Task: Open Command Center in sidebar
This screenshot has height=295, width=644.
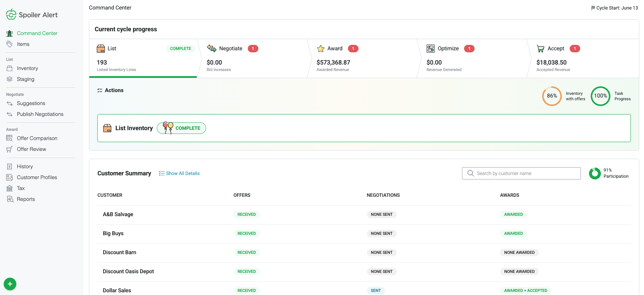Action: click(37, 33)
